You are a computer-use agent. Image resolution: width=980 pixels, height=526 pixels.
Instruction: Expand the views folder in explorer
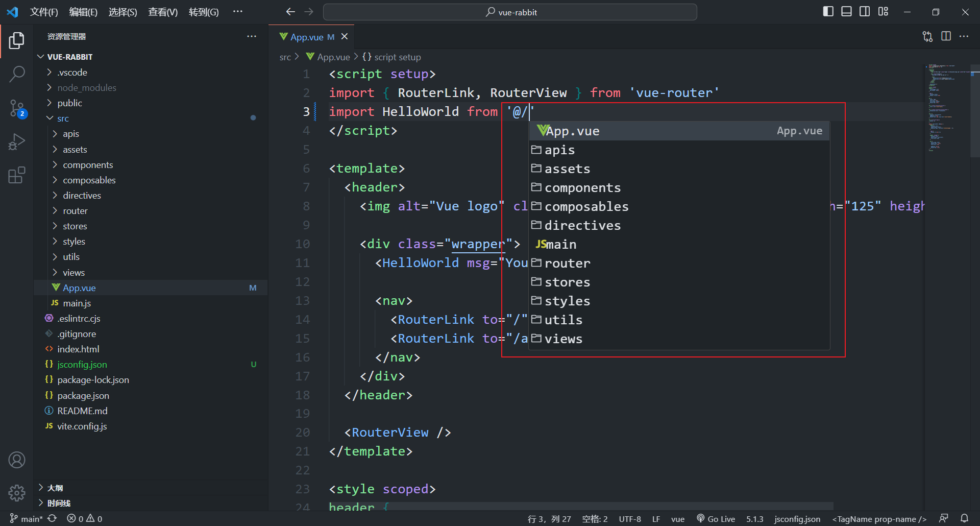tap(151, 272)
